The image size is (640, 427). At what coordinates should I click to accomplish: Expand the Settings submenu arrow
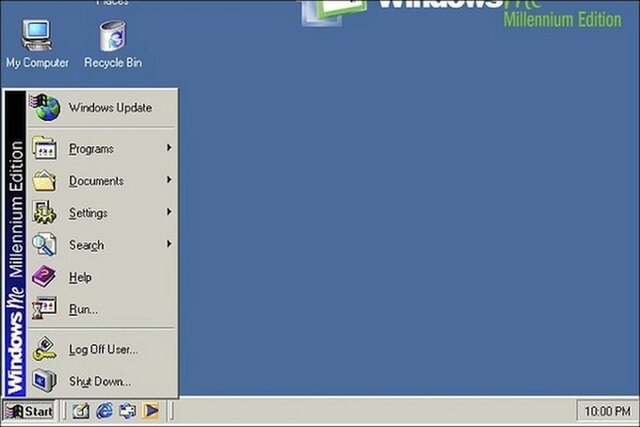pyautogui.click(x=169, y=211)
